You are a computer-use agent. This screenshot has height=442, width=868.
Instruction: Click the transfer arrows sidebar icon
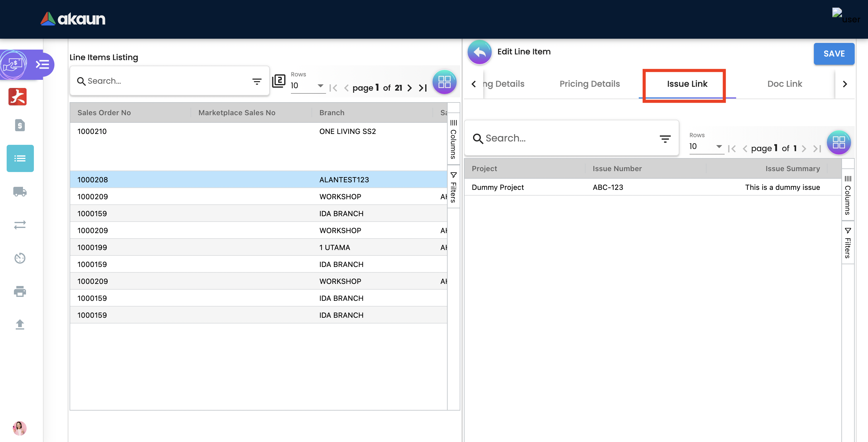point(20,225)
